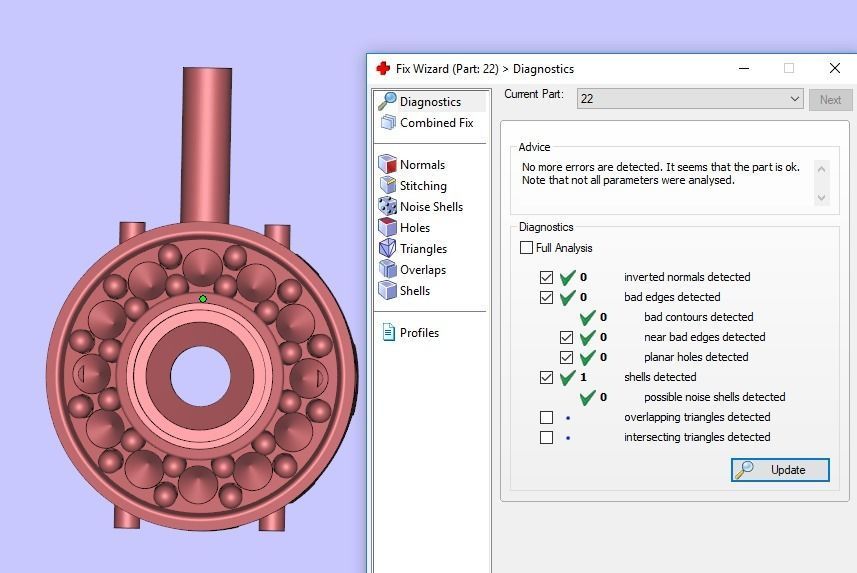Click green checkmark beside bad contours detected

pos(588,317)
